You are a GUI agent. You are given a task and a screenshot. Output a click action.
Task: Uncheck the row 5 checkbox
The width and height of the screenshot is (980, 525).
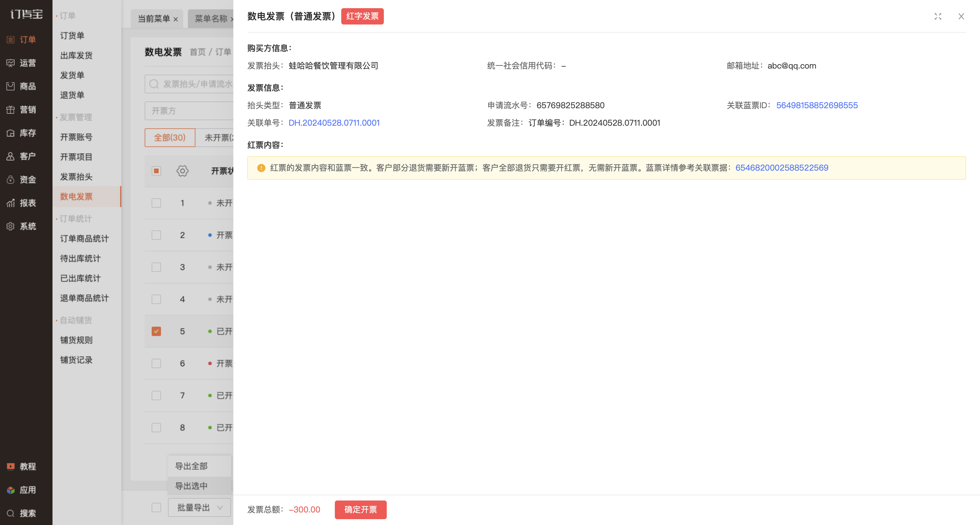pos(156,331)
